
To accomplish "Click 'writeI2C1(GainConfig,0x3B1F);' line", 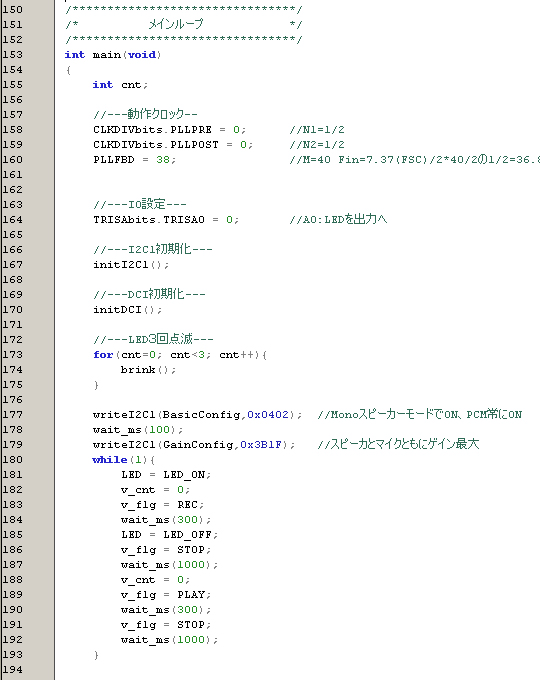I will coord(194,445).
